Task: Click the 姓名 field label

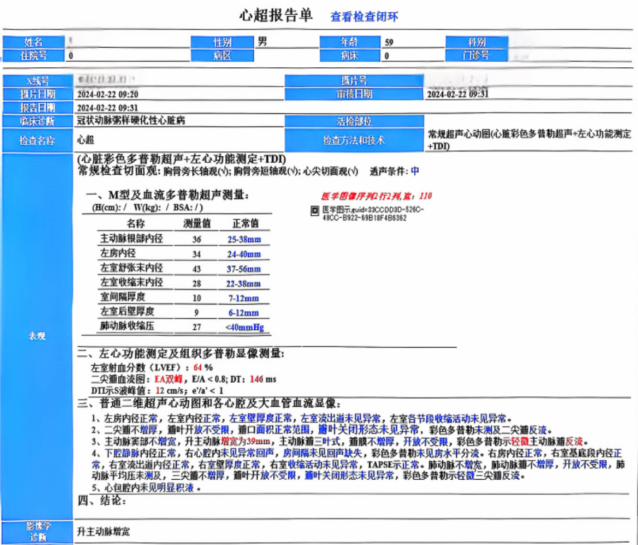Action: [x=33, y=42]
